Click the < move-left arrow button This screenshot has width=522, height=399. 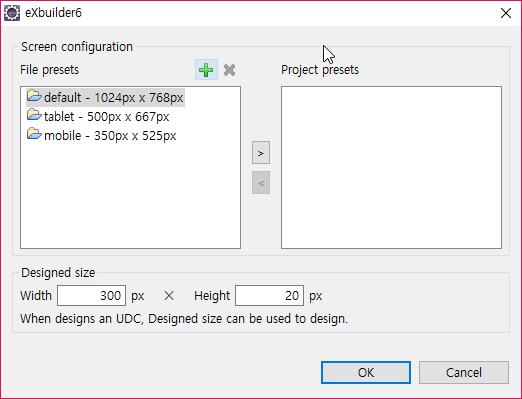(261, 183)
